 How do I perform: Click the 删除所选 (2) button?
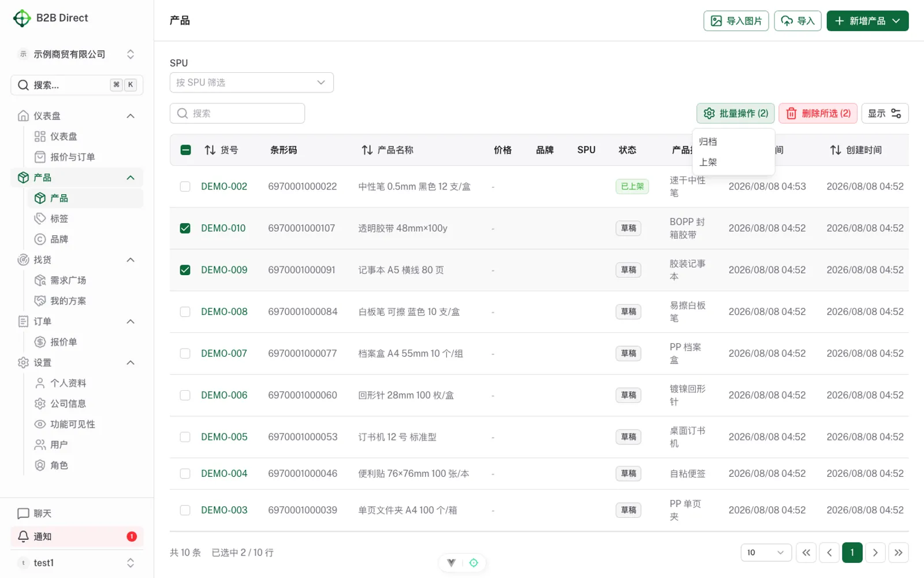(818, 113)
